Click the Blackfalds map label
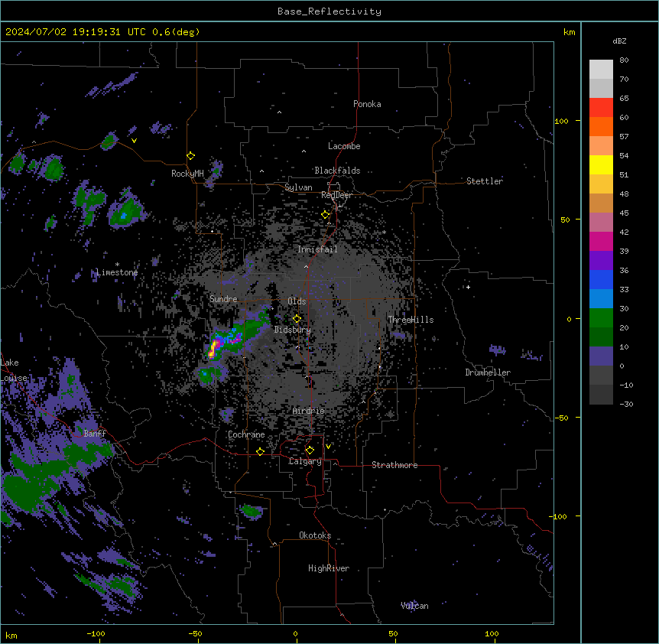659x644 pixels. point(337,171)
